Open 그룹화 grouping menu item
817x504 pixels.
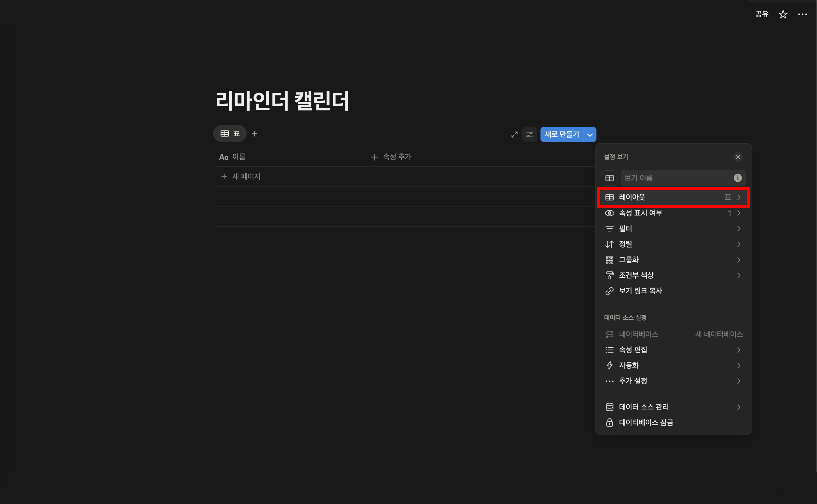click(673, 260)
